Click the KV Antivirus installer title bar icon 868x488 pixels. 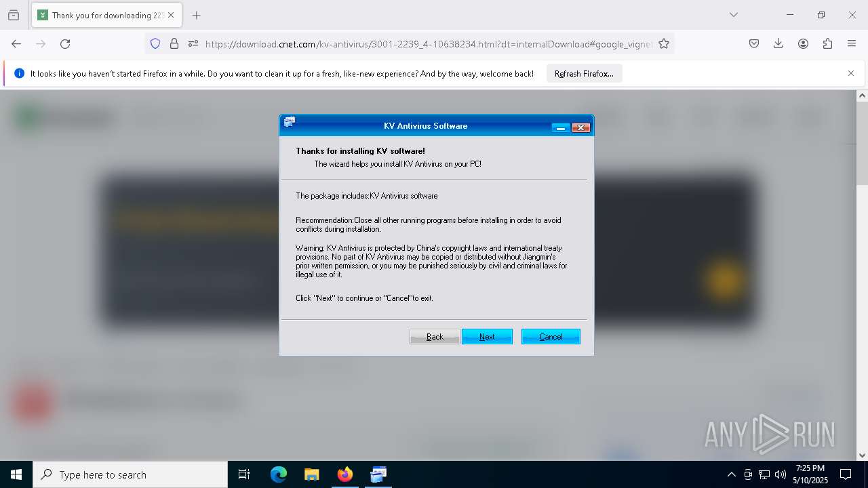pyautogui.click(x=290, y=123)
